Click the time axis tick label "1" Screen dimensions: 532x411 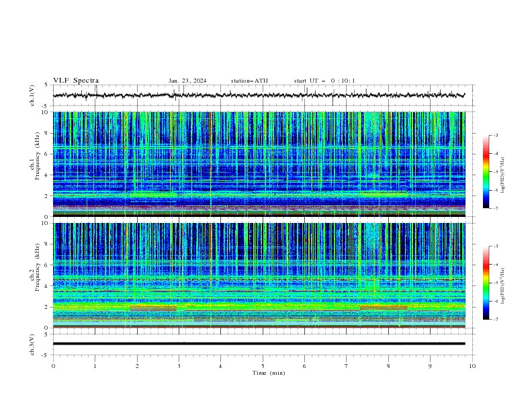pos(95,366)
